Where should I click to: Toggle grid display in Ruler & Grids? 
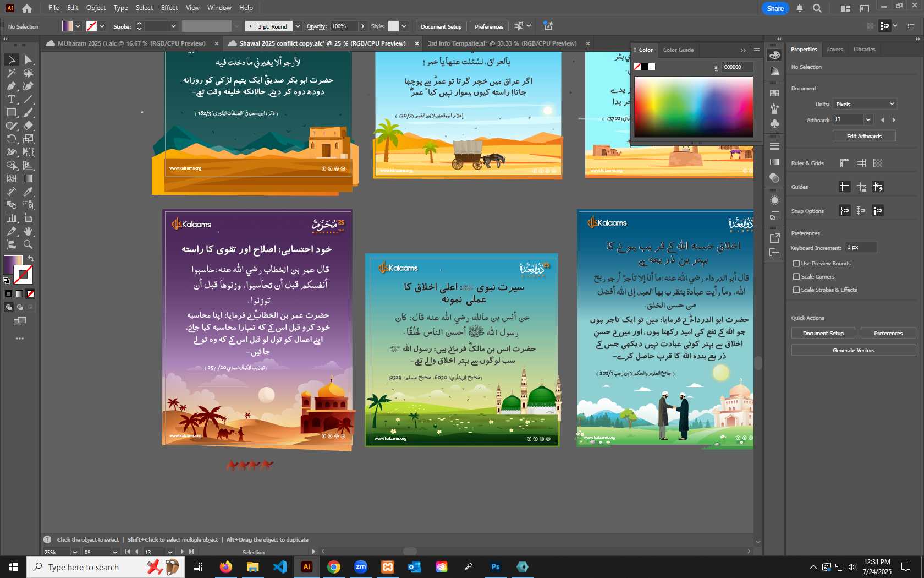[861, 163]
